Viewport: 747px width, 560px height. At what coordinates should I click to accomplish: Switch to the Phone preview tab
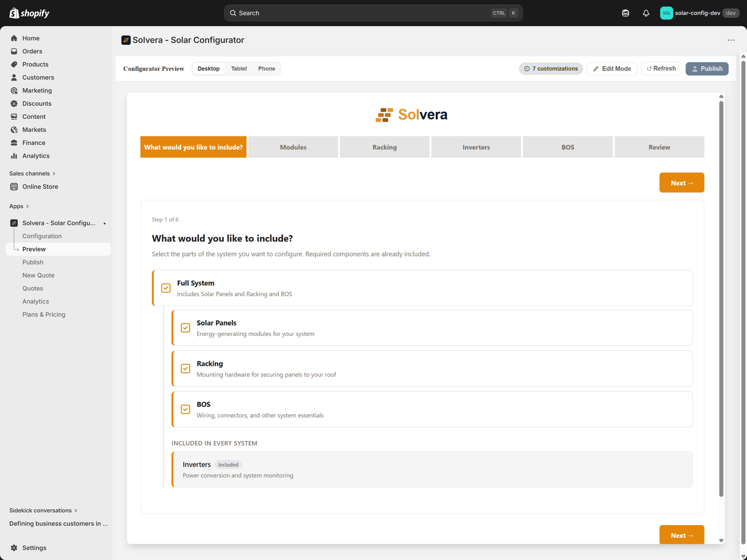pos(267,69)
